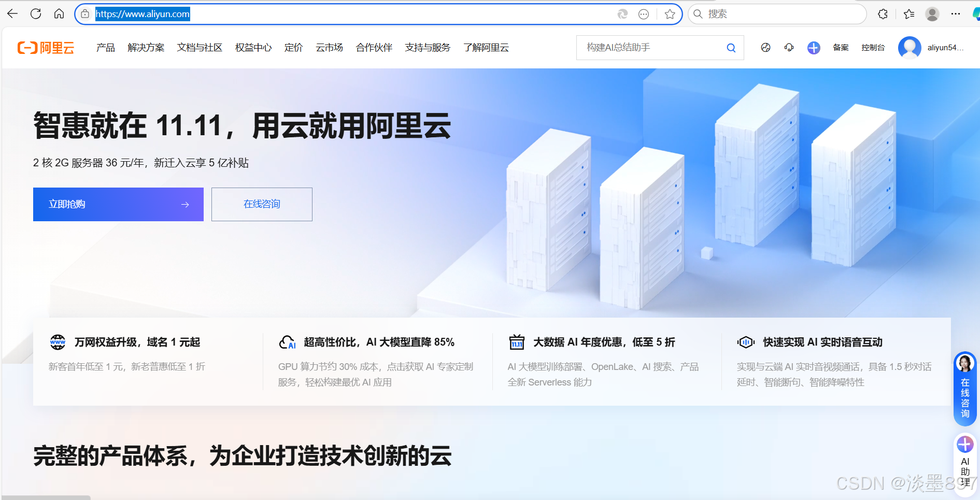Open the browser profile avatar

932,14
